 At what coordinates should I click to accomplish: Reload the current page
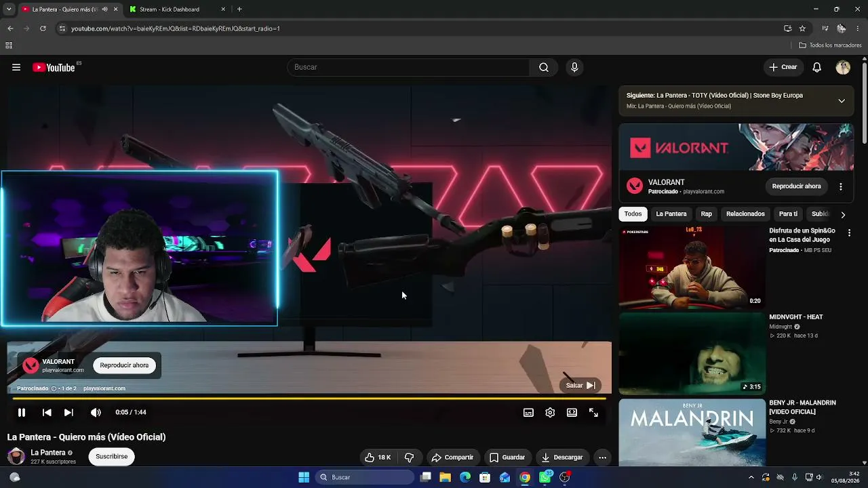pos(43,28)
